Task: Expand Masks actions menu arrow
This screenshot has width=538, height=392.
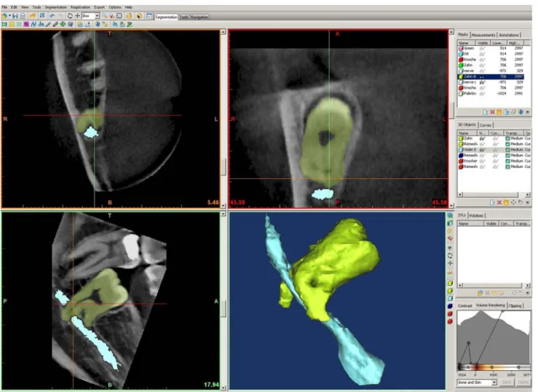Action: [528, 112]
